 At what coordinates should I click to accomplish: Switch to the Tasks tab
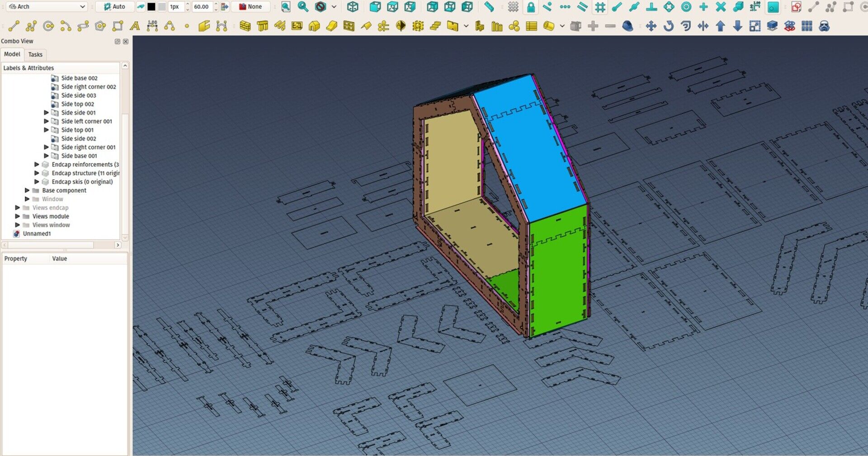[x=35, y=55]
